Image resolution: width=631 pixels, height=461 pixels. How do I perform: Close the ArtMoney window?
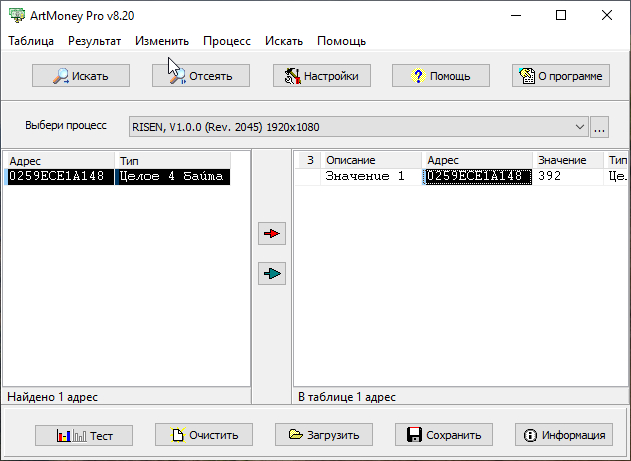pos(606,15)
